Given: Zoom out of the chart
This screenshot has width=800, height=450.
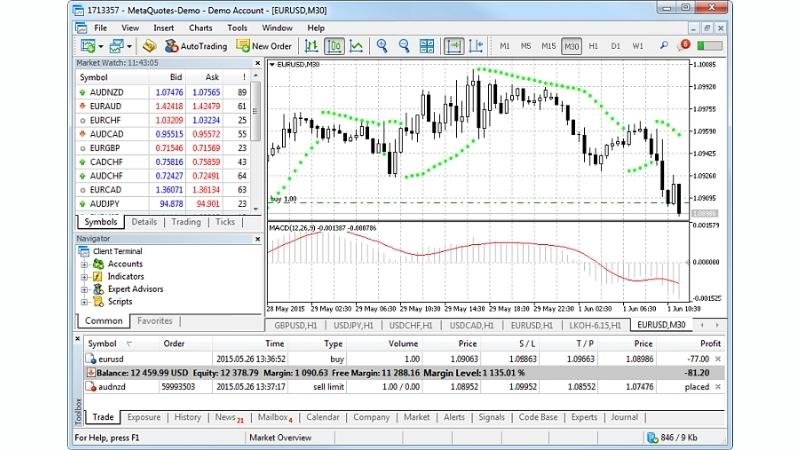Looking at the screenshot, I should point(404,46).
